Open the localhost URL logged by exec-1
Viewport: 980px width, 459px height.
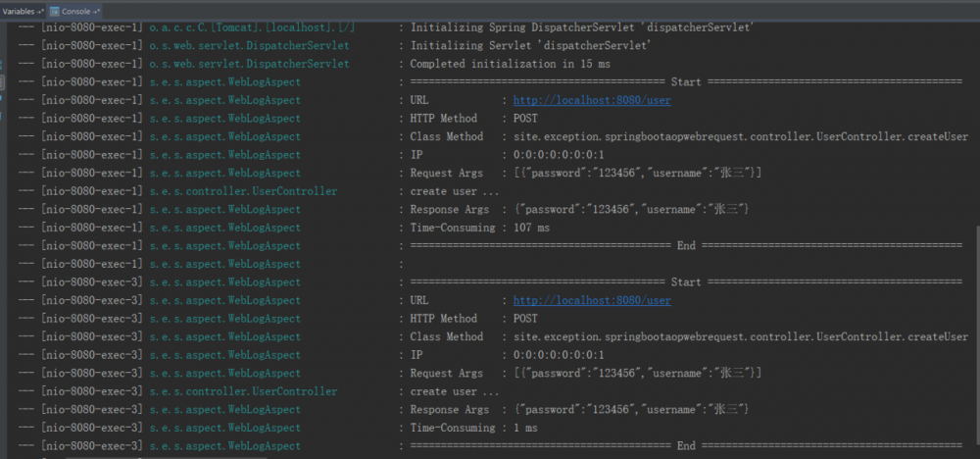coord(591,100)
